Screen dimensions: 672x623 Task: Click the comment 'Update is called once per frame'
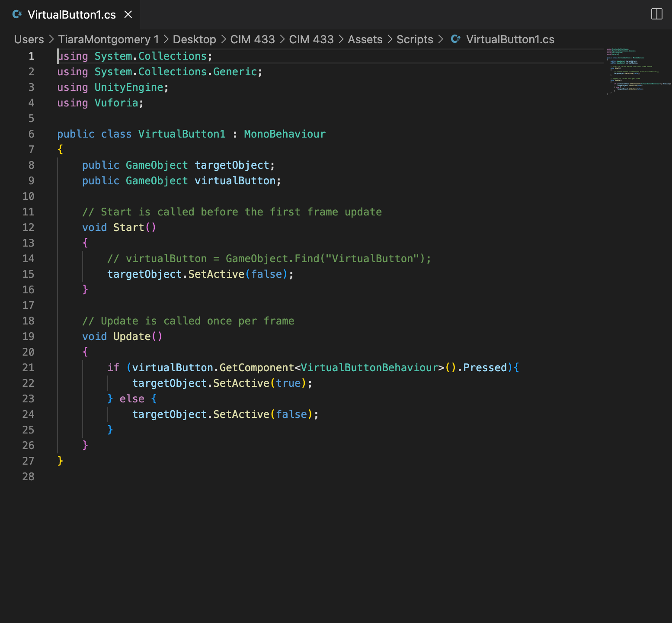point(188,321)
